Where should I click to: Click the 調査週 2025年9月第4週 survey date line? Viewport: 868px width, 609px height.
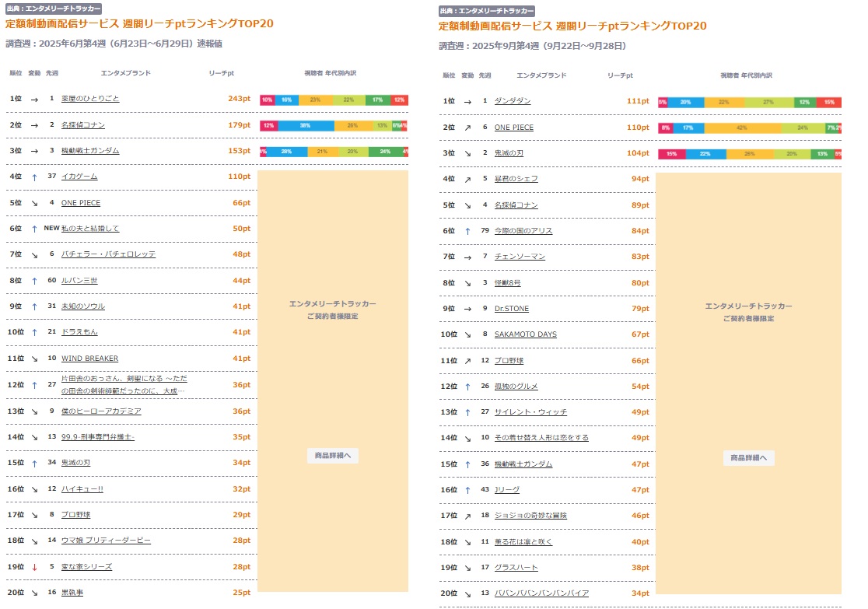pyautogui.click(x=532, y=46)
